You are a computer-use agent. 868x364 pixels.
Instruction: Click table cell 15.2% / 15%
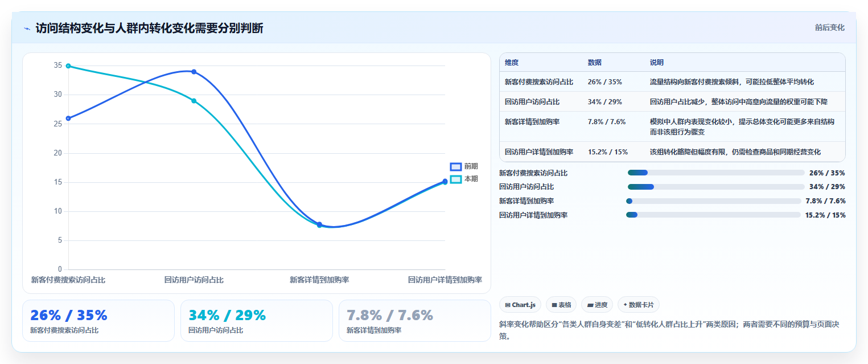[608, 152]
